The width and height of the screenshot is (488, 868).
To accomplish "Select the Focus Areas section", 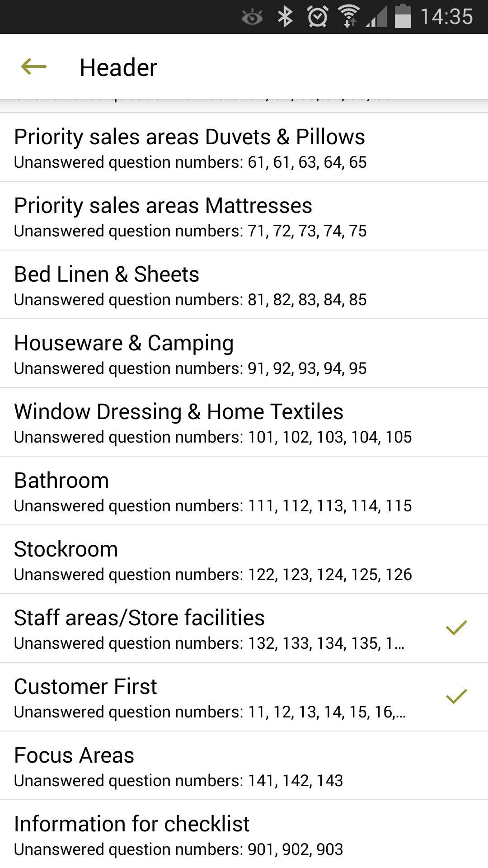I will 190,766.
